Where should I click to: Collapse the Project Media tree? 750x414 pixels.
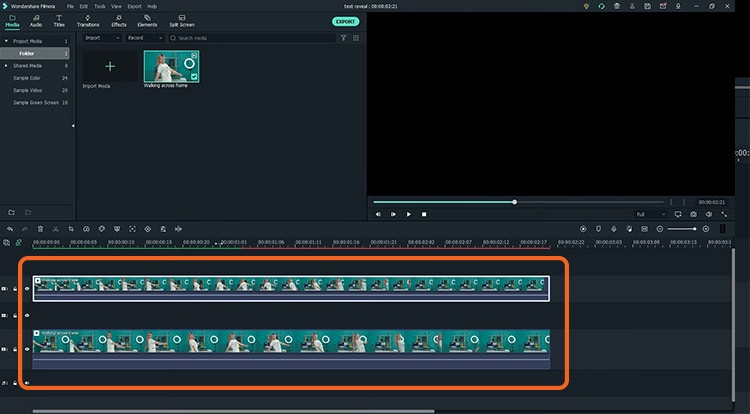click(x=6, y=41)
